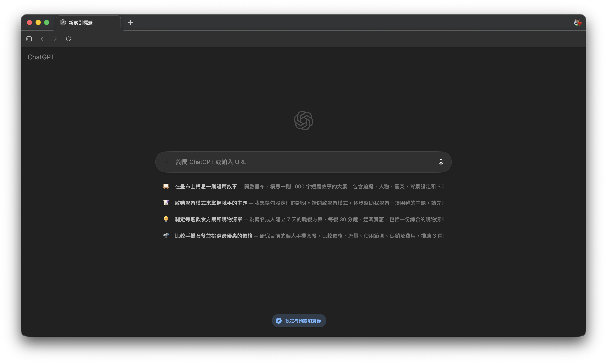Click the telescope emoji next to phone plans

[x=166, y=236]
